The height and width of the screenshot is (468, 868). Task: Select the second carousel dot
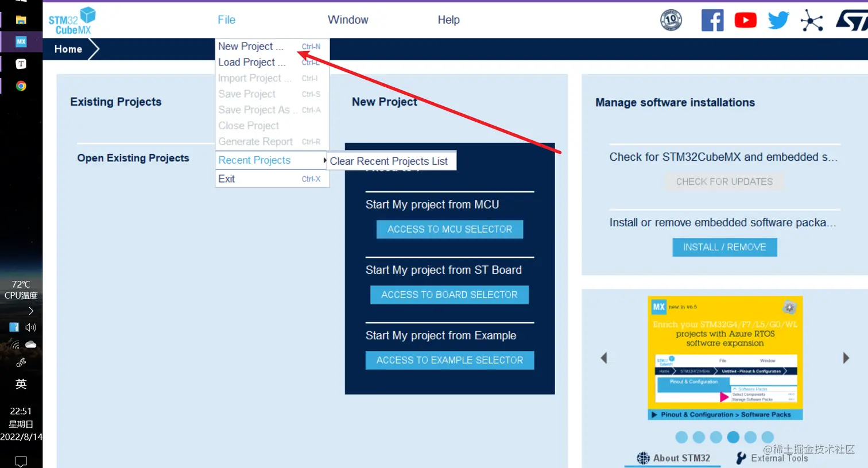pos(699,437)
